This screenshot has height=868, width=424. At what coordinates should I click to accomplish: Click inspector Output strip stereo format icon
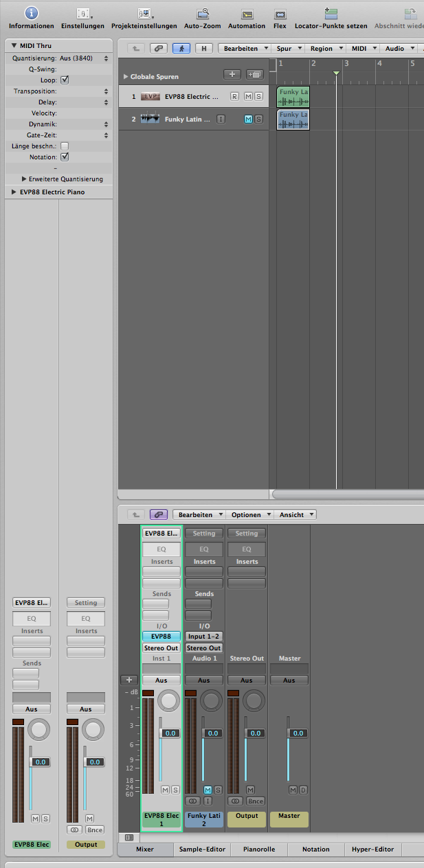click(75, 830)
